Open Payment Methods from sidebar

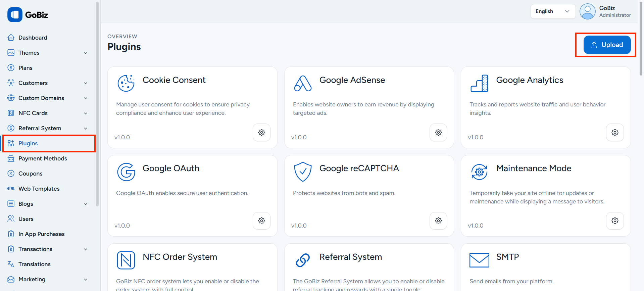tap(43, 158)
